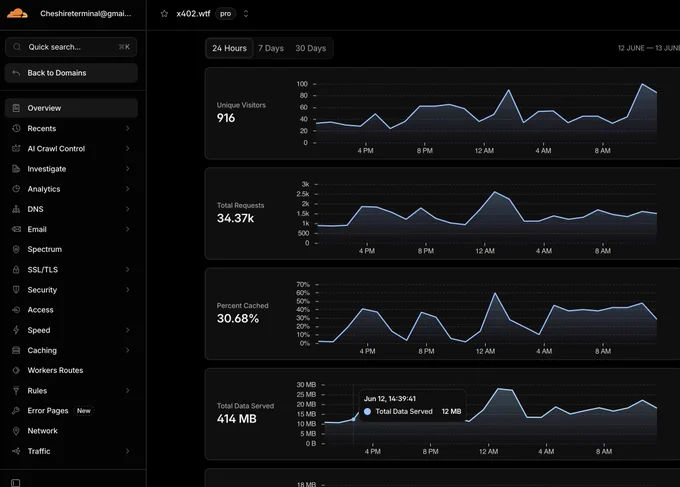Click the DNS icon
Screen dimensions: 680x487
click(16, 209)
